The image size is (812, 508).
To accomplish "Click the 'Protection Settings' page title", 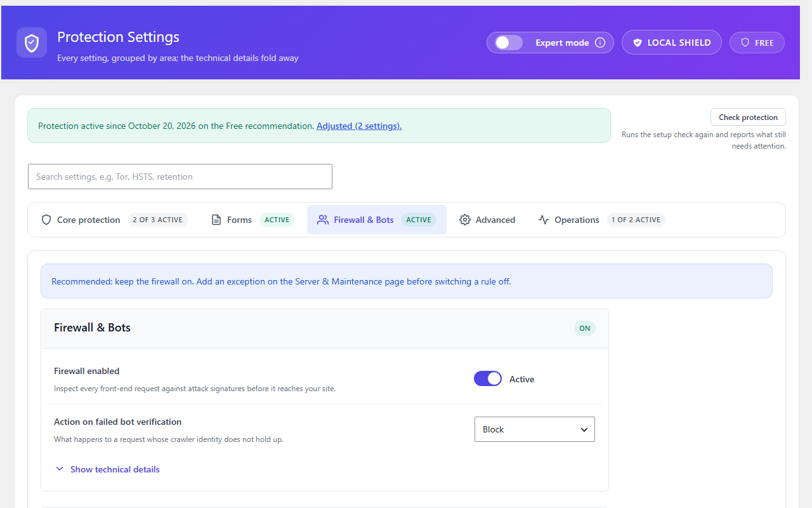I will tap(118, 37).
